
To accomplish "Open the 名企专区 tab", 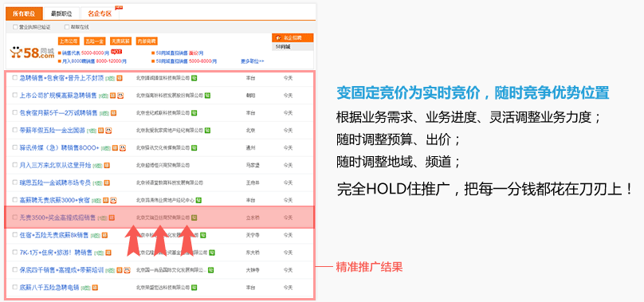I will click(x=100, y=14).
